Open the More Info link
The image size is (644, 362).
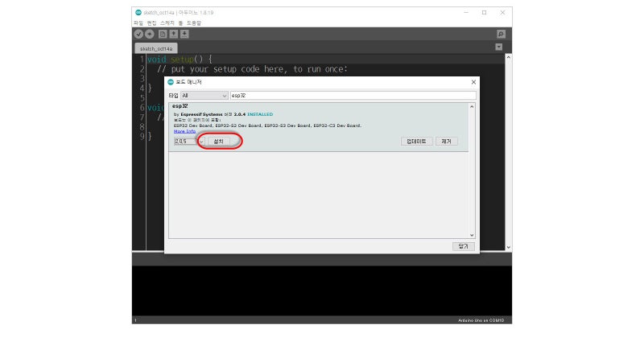coord(184,131)
